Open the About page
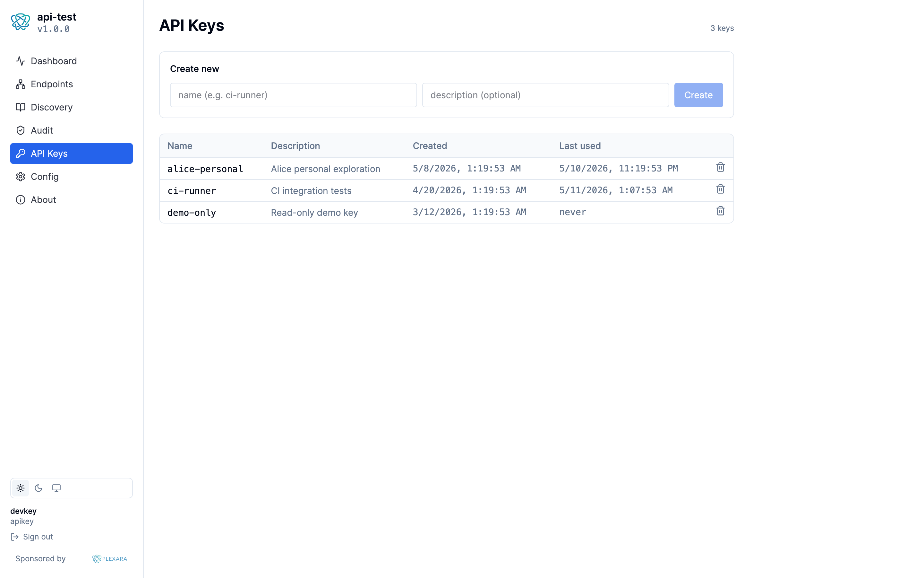The width and height of the screenshot is (924, 578). tap(72, 200)
